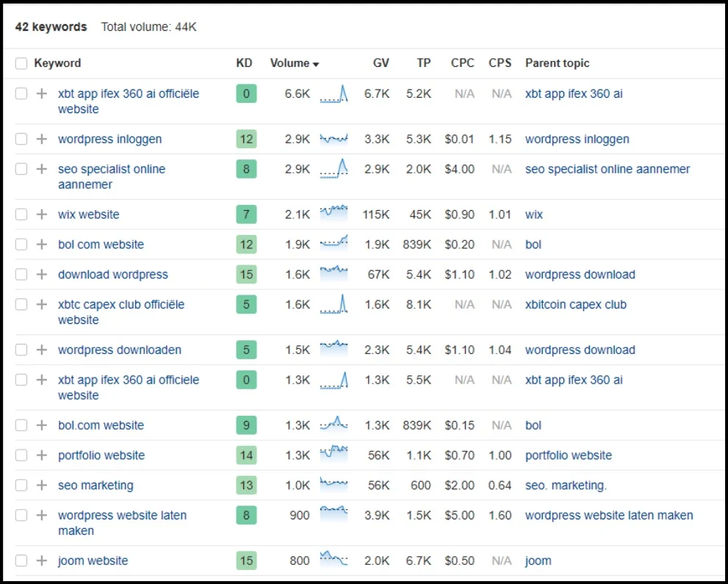728x584 pixels.
Task: Select the portfolio website checkbox
Action: (21, 455)
